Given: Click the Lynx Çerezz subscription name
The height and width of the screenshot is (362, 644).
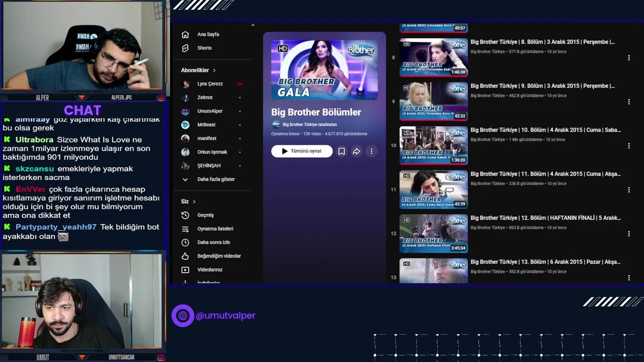Looking at the screenshot, I should pyautogui.click(x=210, y=84).
